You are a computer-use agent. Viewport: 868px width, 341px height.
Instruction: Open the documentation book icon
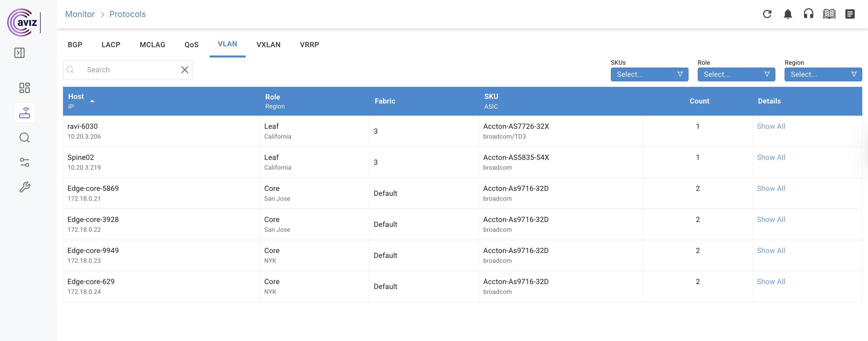coord(829,14)
